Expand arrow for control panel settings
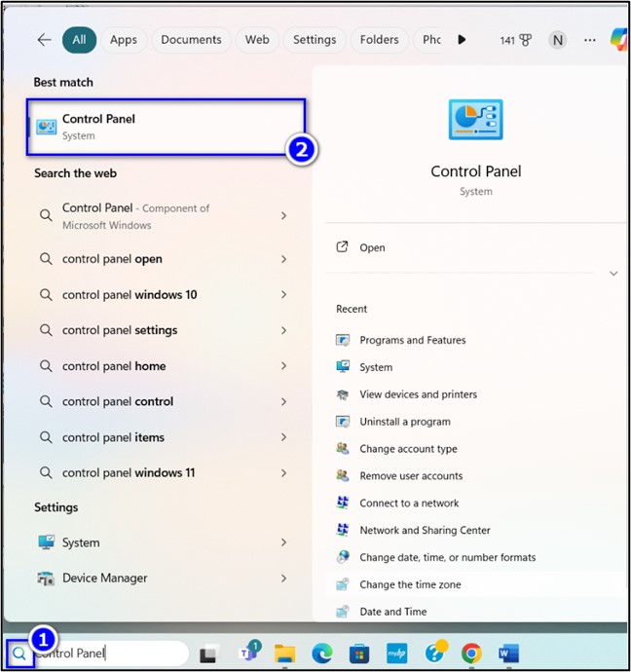The height and width of the screenshot is (672, 631). 283,330
